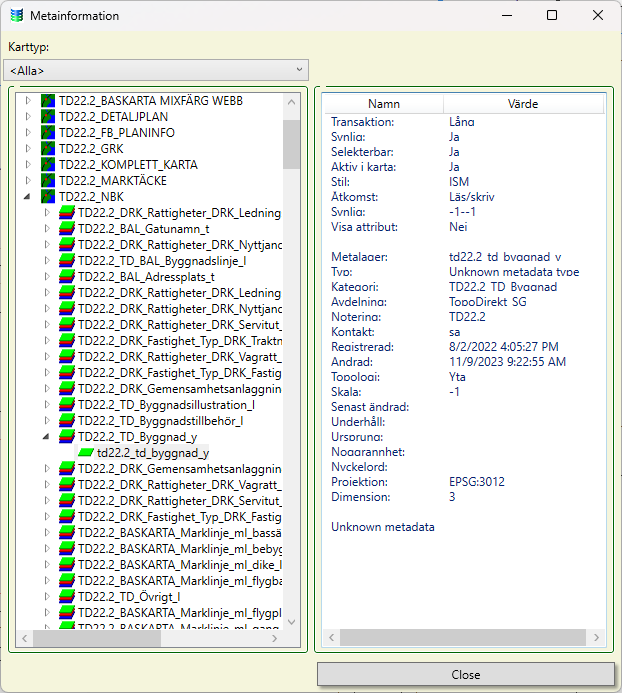Click the tree panel vertical scrollbar thumb

pos(291,145)
